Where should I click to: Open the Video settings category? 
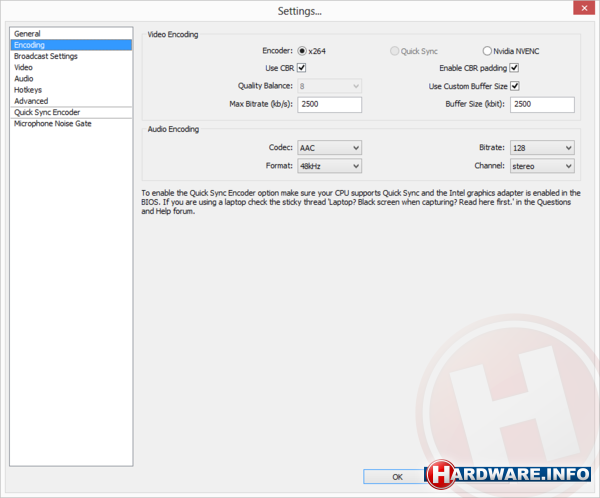tap(71, 67)
